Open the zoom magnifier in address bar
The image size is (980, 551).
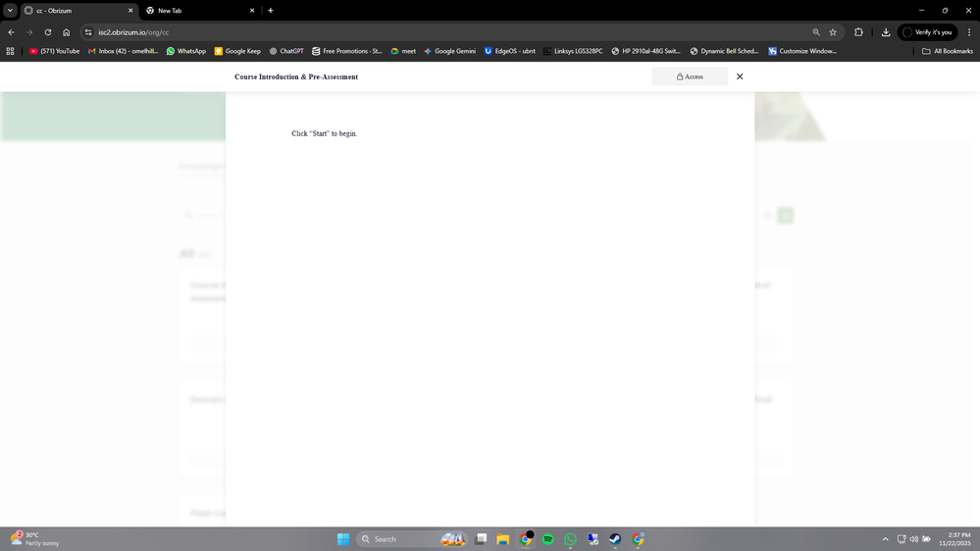pos(815,31)
